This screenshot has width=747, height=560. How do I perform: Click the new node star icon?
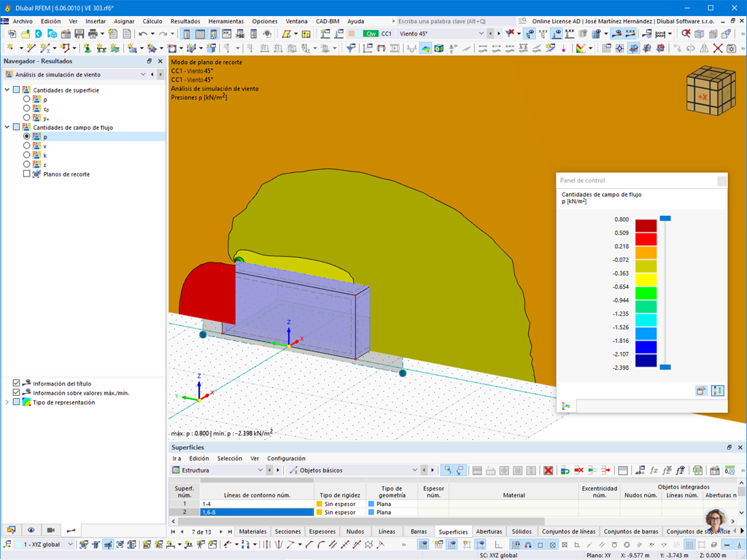click(x=10, y=48)
